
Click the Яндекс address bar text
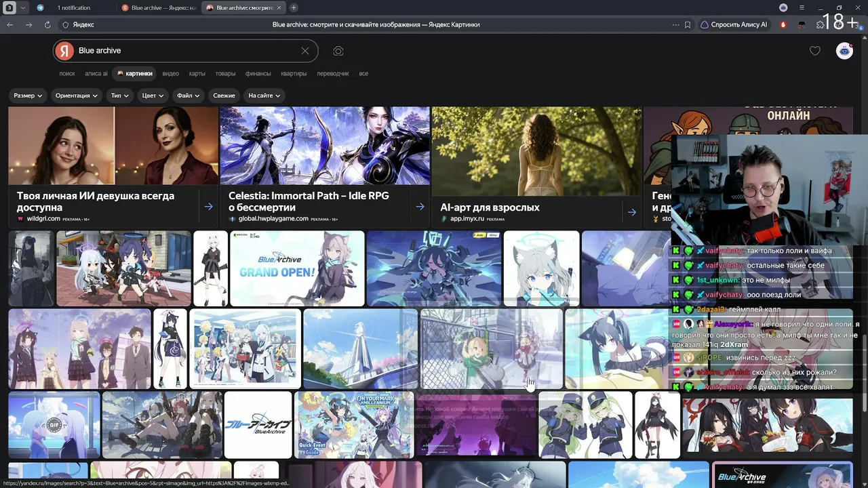pyautogui.click(x=83, y=24)
